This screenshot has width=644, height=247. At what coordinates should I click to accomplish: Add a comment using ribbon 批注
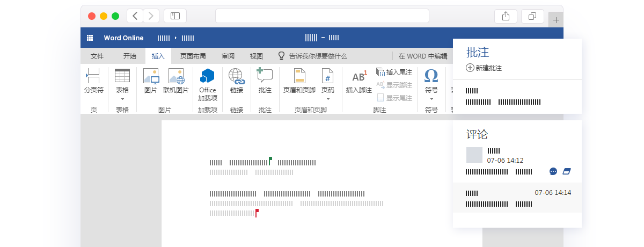[x=265, y=81]
